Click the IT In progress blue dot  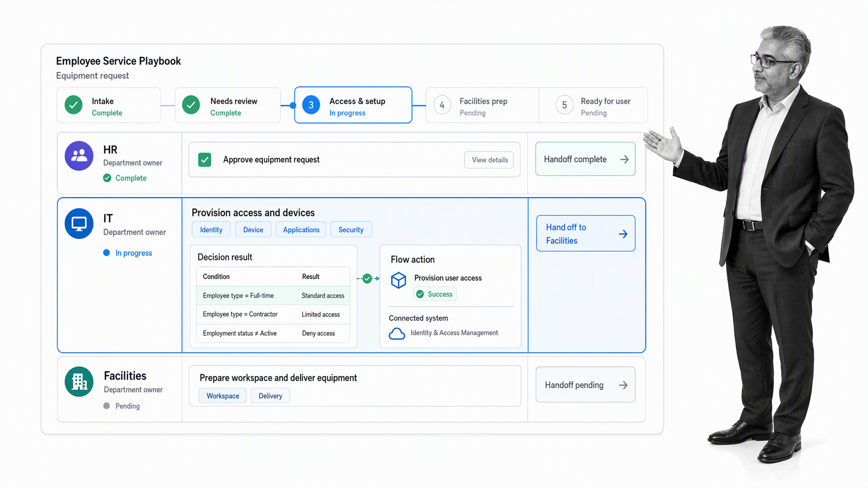point(107,253)
